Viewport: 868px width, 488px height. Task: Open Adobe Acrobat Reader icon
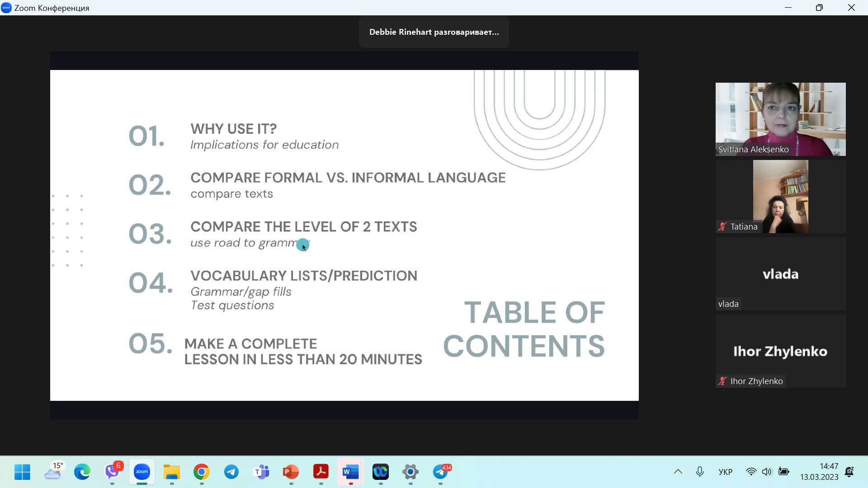click(321, 472)
